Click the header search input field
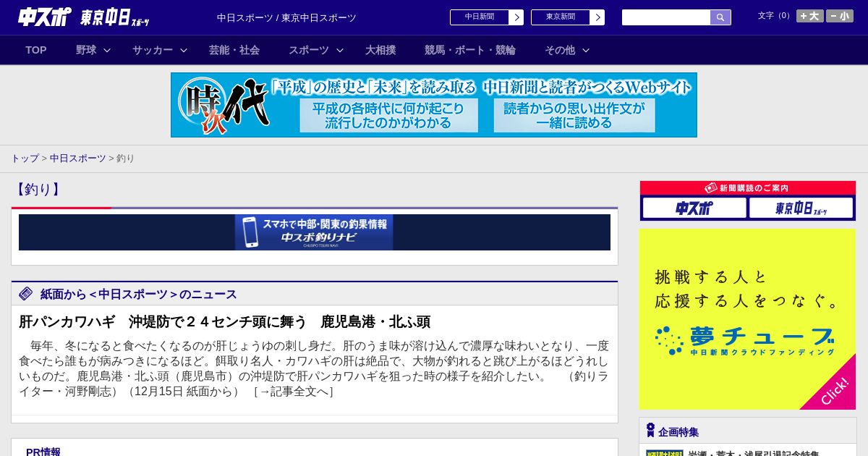The width and height of the screenshot is (868, 456). pos(666,17)
